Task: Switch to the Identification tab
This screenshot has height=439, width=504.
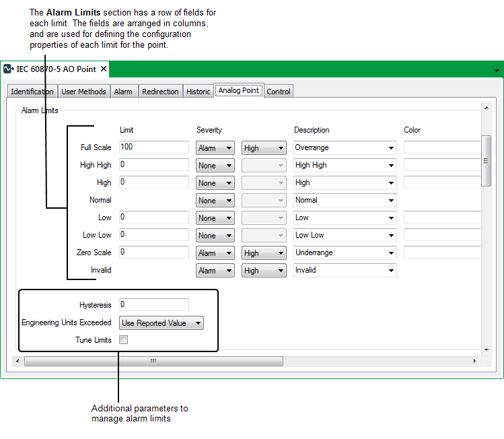Action: point(32,92)
